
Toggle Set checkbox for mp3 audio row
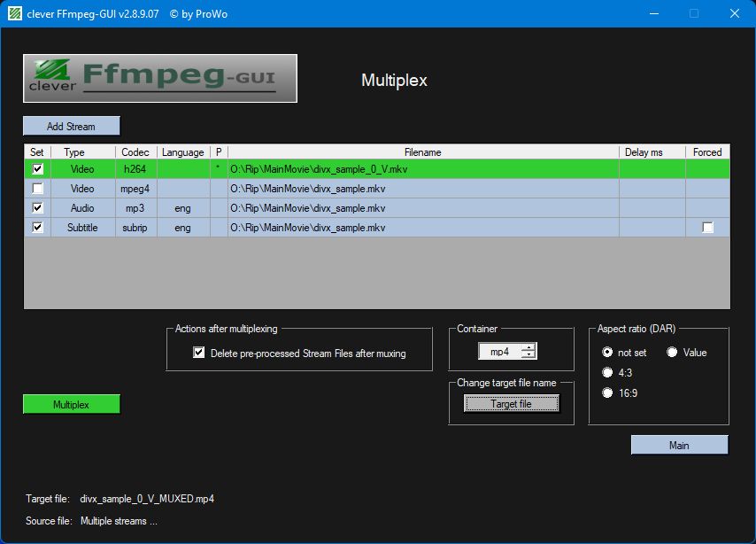[x=37, y=207]
